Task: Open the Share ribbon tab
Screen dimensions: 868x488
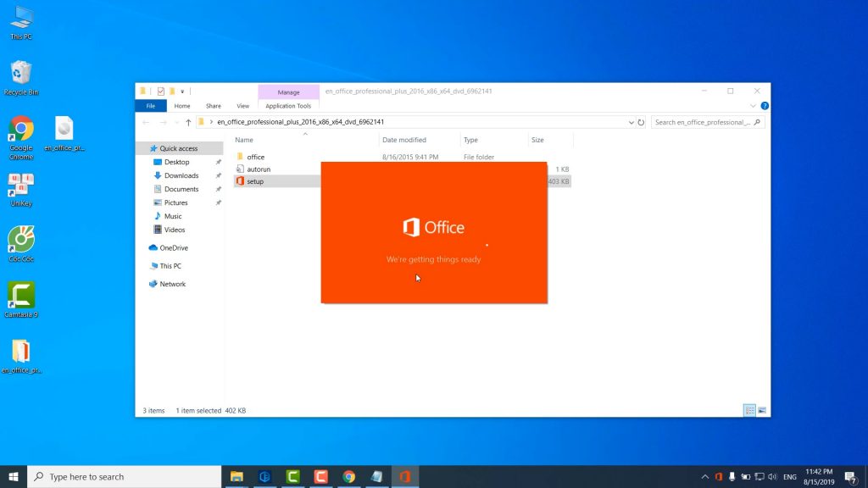Action: point(213,106)
